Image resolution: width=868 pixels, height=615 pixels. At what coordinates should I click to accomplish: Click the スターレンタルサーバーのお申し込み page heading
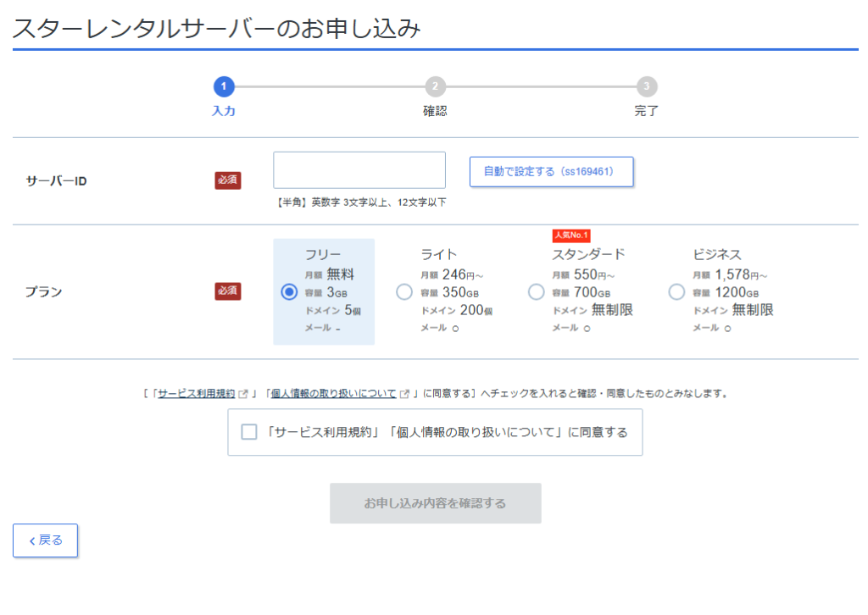click(x=217, y=28)
